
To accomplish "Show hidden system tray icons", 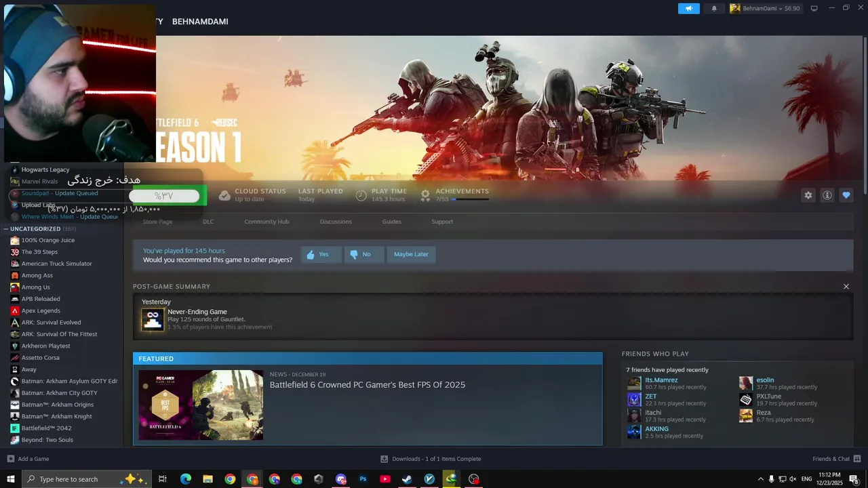I will pyautogui.click(x=760, y=479).
